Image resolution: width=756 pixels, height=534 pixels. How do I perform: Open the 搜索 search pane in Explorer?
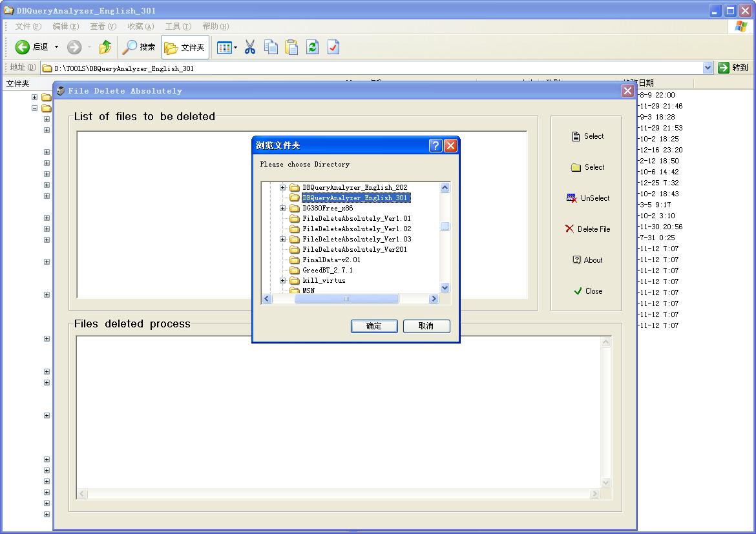coord(139,46)
